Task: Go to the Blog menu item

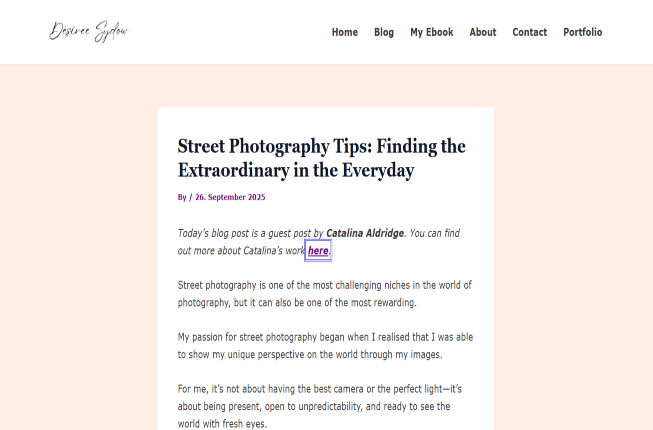Action: click(x=384, y=32)
